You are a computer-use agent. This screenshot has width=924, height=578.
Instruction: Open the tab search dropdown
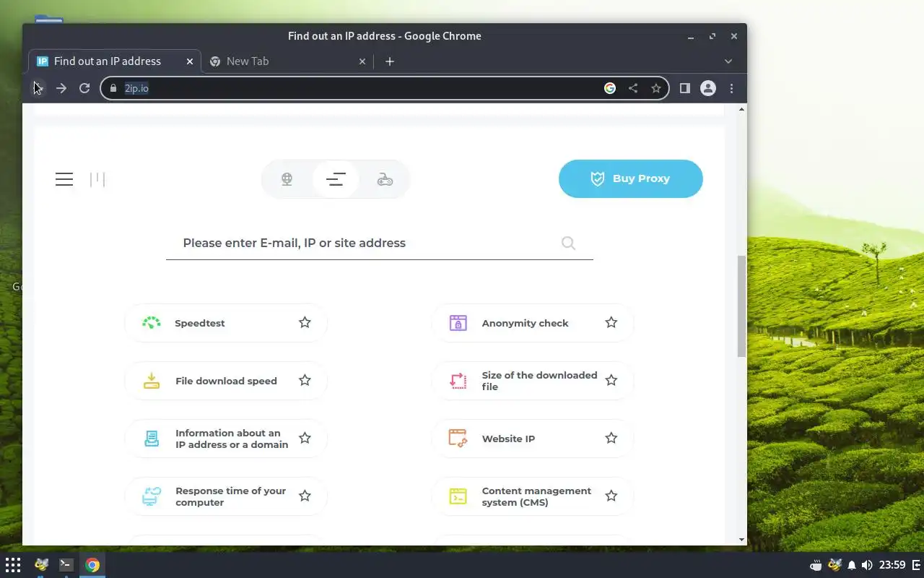click(728, 61)
